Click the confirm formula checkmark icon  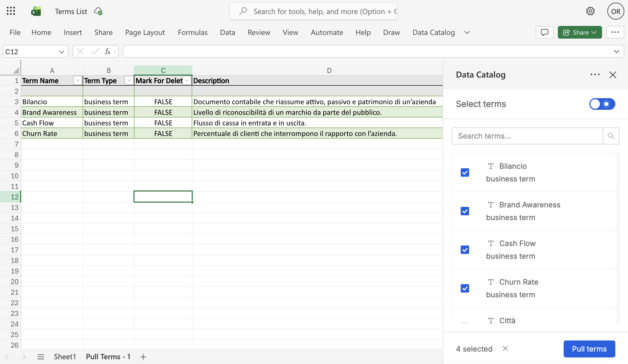pyautogui.click(x=95, y=51)
